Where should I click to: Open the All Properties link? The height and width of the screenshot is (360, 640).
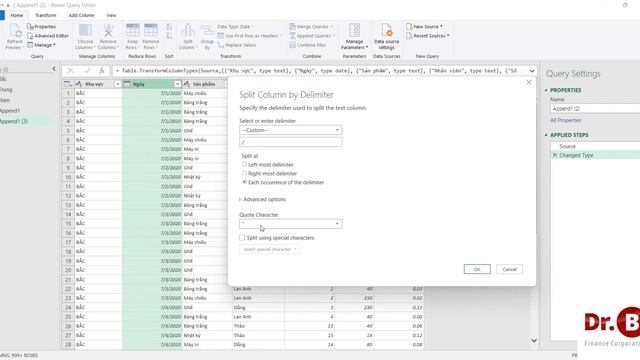566,120
